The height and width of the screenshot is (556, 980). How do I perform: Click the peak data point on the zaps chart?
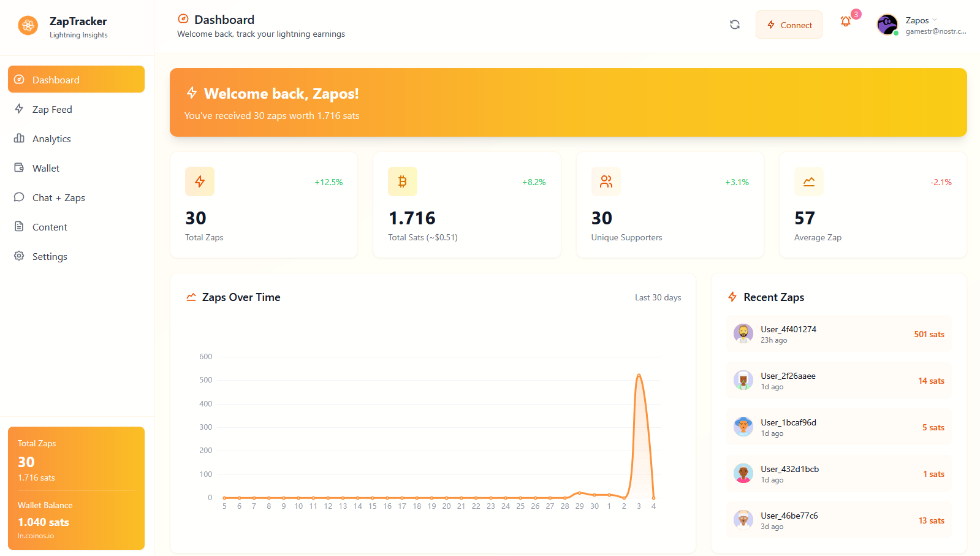tap(639, 375)
